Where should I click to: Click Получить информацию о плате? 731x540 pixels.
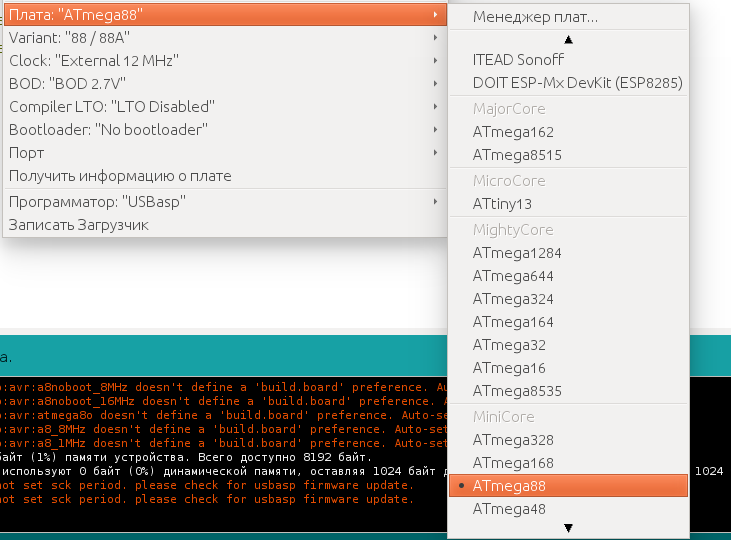tap(120, 175)
